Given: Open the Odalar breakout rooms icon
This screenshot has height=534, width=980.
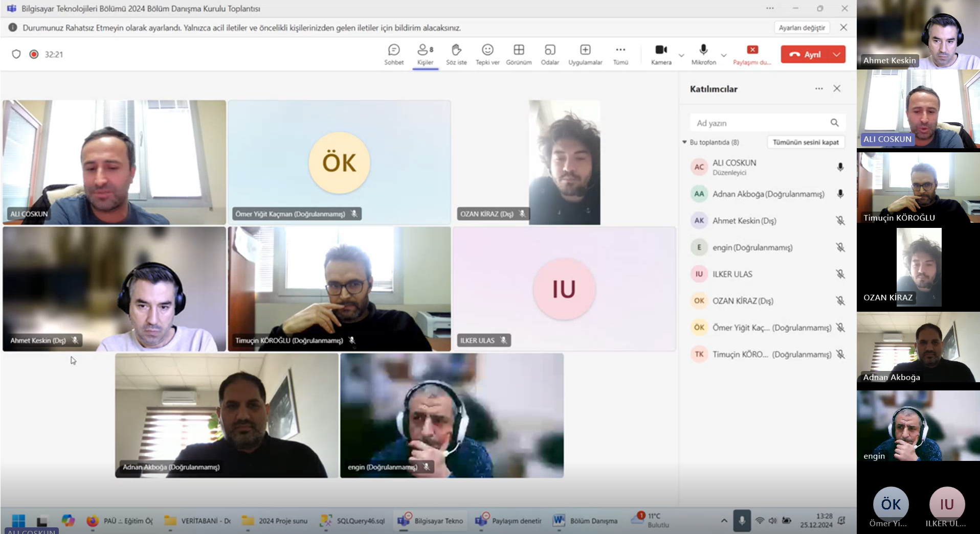Looking at the screenshot, I should 550,54.
